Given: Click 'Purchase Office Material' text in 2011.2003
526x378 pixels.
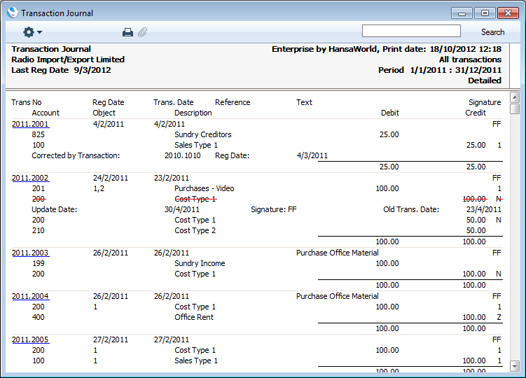Looking at the screenshot, I should [337, 253].
